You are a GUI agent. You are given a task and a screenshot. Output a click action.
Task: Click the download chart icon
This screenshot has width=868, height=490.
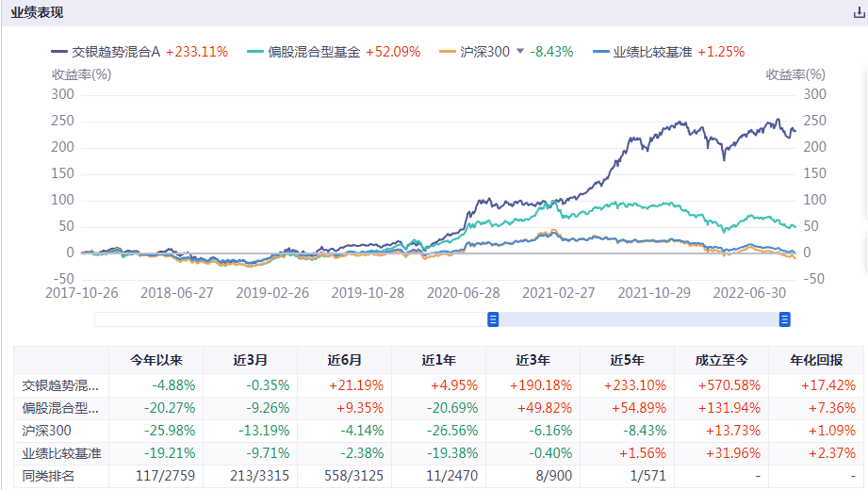(x=859, y=13)
